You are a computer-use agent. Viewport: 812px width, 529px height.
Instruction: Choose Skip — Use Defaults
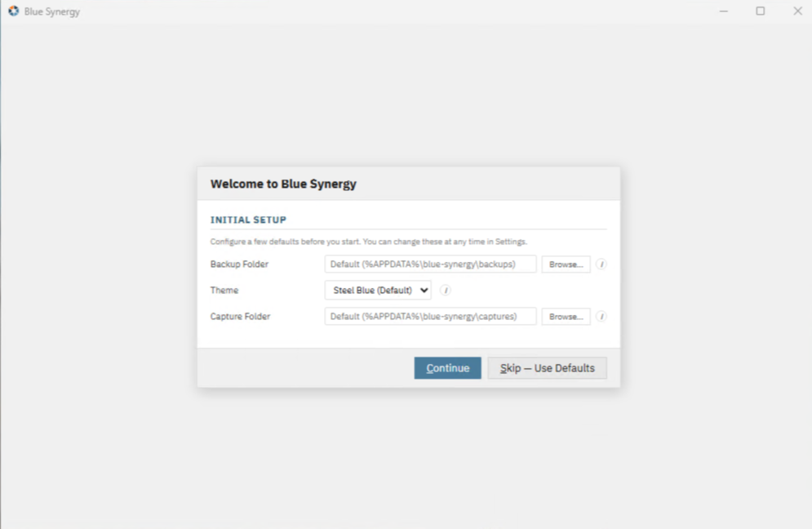coord(547,368)
